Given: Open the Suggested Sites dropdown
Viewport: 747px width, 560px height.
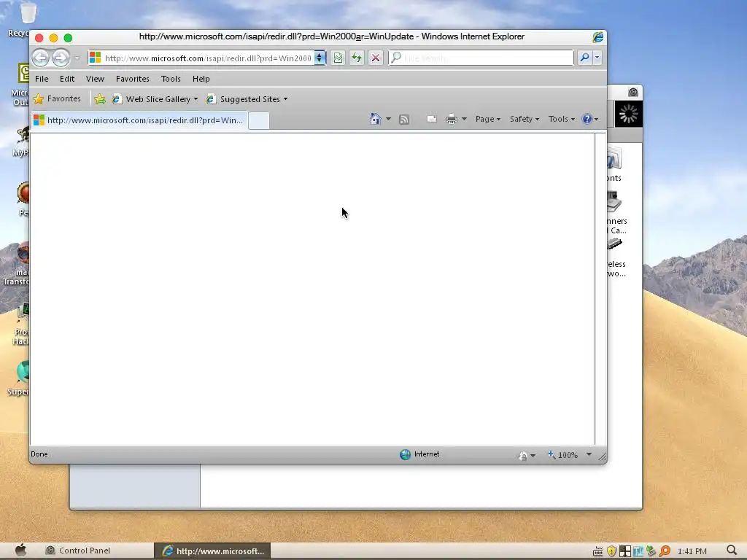Looking at the screenshot, I should tap(247, 99).
